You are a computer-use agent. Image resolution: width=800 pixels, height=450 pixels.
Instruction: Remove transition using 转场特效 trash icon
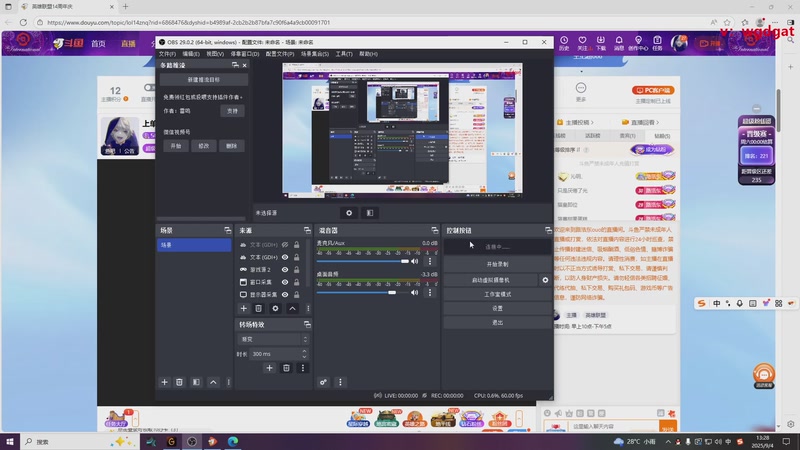(286, 368)
